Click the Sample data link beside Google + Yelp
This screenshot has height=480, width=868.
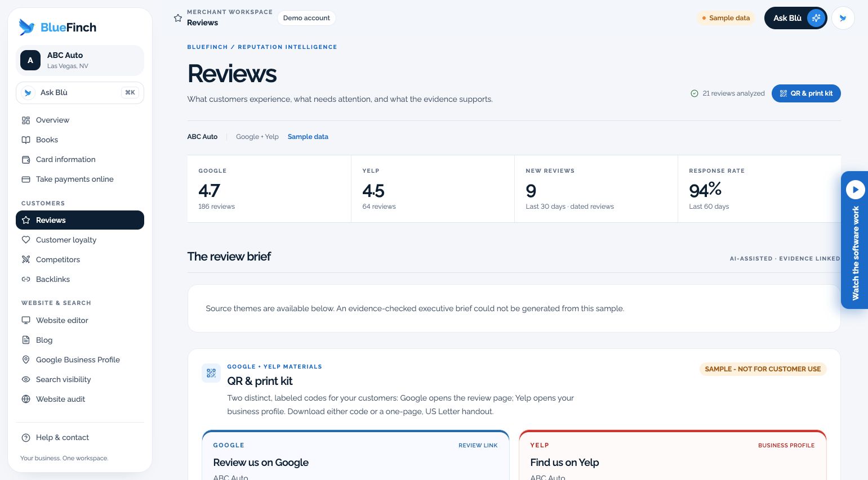[308, 137]
